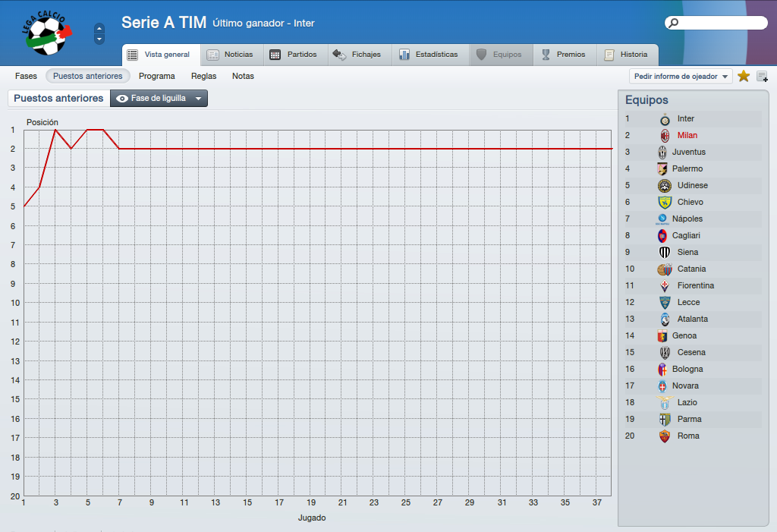Open the Notas section
The width and height of the screenshot is (777, 532).
[243, 76]
